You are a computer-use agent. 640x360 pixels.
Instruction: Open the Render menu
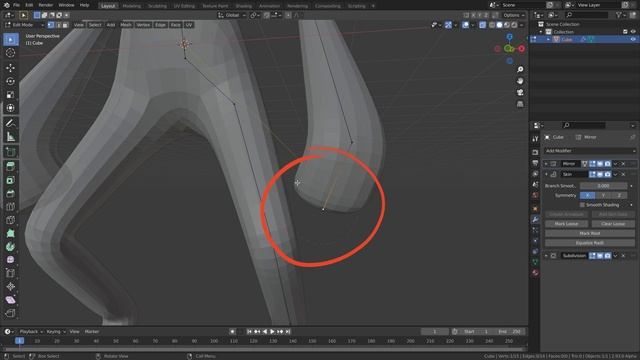46,5
